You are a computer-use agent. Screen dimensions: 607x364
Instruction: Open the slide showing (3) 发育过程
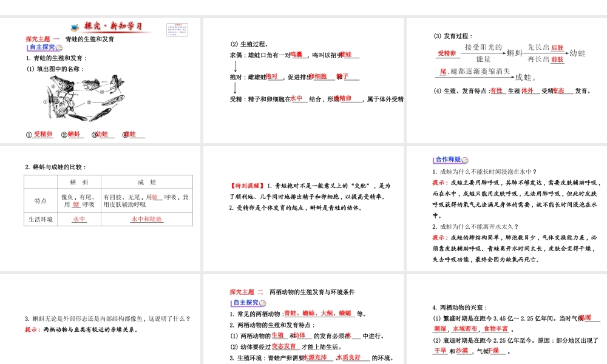click(507, 81)
